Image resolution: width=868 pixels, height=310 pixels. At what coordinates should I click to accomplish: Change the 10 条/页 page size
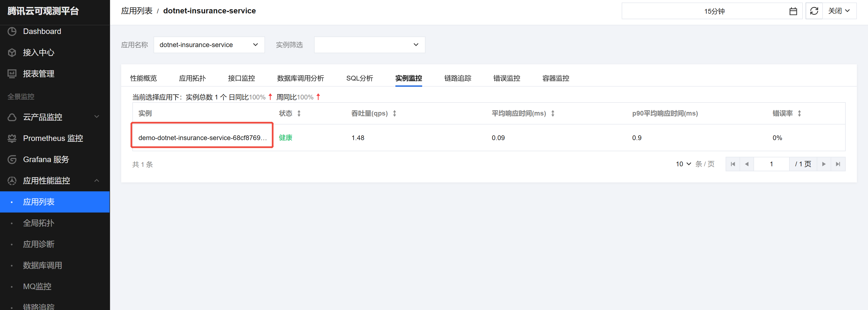pos(683,164)
